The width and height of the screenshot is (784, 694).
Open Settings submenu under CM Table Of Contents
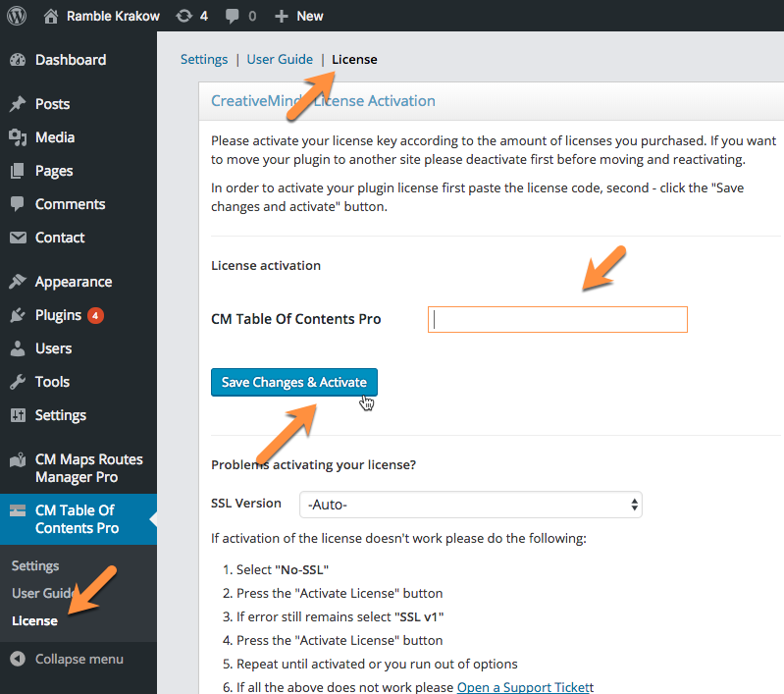click(35, 566)
